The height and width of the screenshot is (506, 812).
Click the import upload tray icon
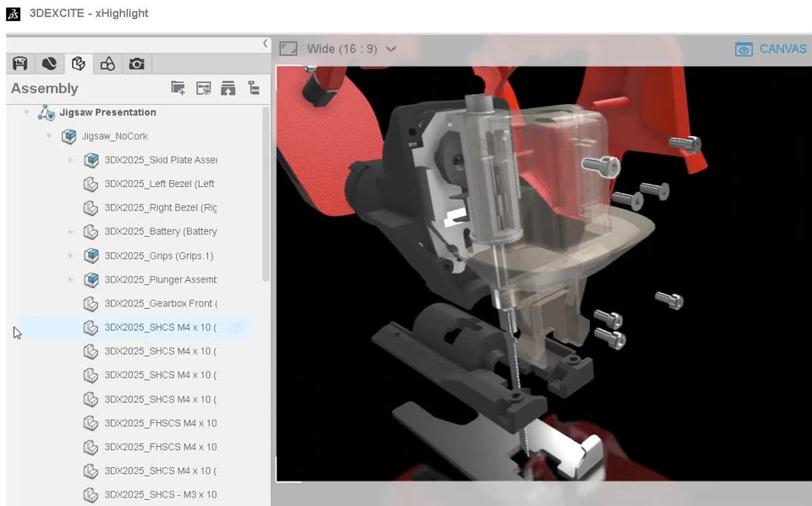pos(228,88)
